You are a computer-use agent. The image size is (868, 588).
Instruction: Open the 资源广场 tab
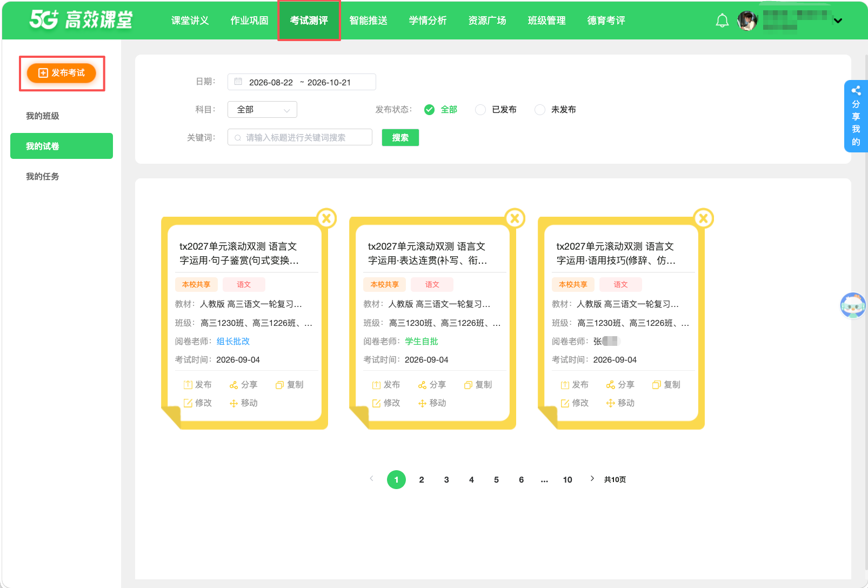point(488,21)
